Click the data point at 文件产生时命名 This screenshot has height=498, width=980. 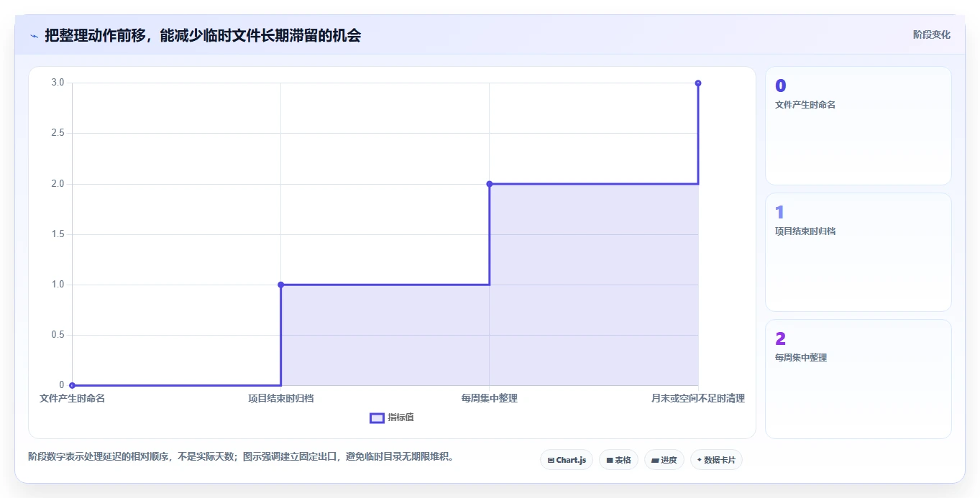72,385
